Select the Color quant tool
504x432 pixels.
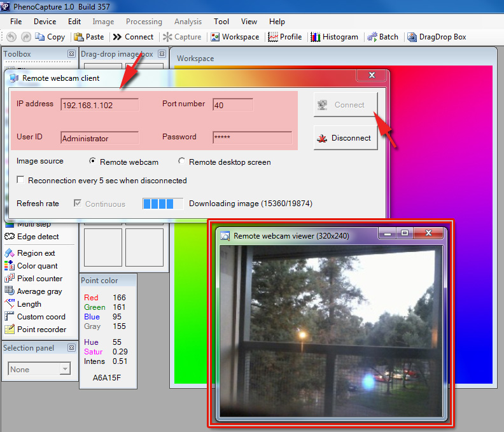pos(37,266)
